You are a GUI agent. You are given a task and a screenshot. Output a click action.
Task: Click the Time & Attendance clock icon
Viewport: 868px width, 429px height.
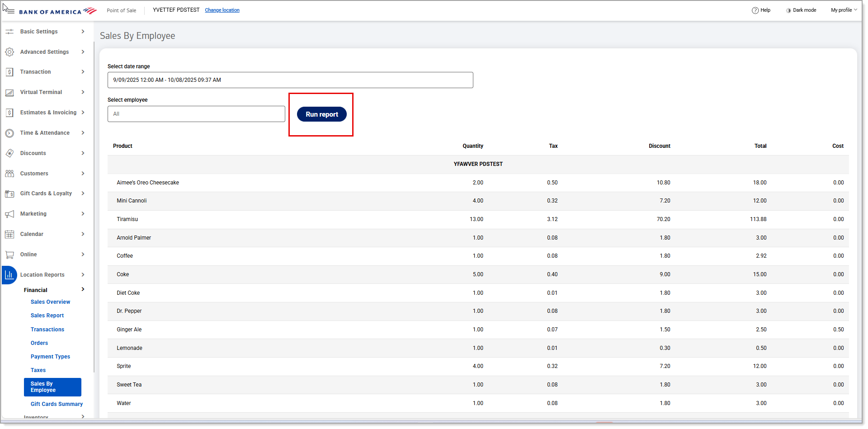(x=9, y=133)
